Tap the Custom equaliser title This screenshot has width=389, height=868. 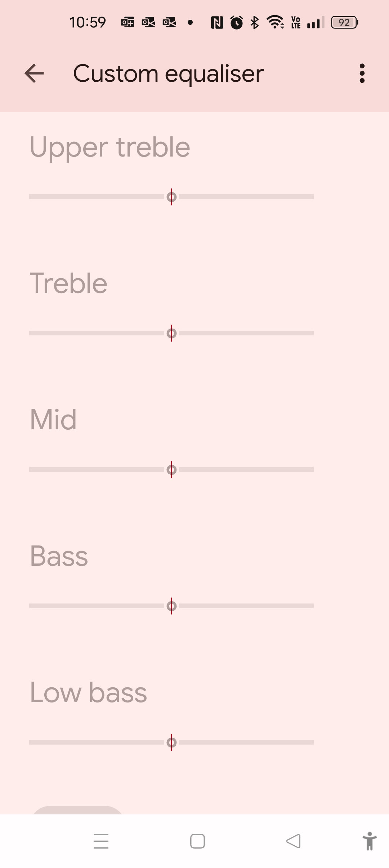point(168,74)
